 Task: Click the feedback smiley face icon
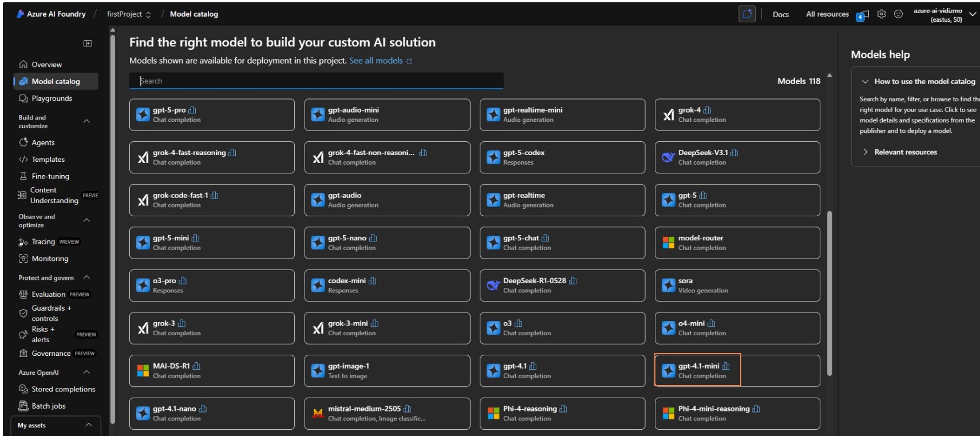pos(898,14)
